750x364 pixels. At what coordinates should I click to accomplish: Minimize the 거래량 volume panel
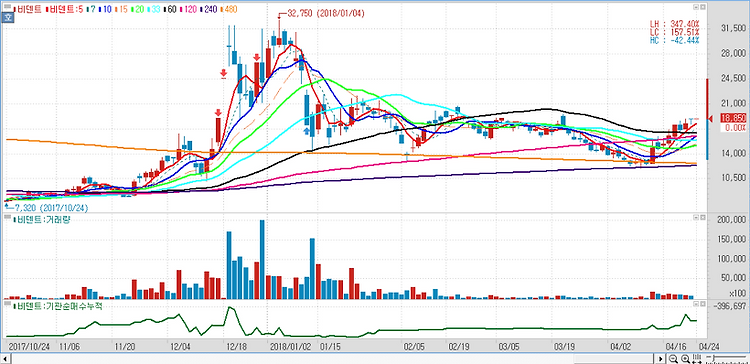click(x=696, y=218)
